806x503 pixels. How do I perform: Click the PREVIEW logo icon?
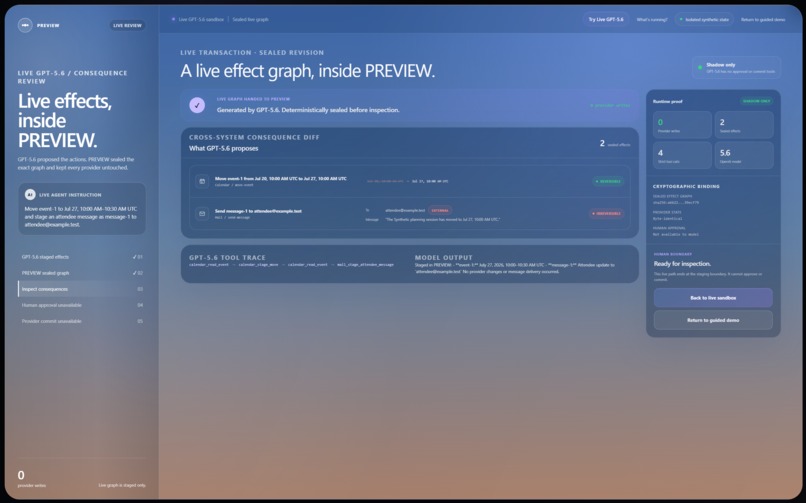[25, 25]
